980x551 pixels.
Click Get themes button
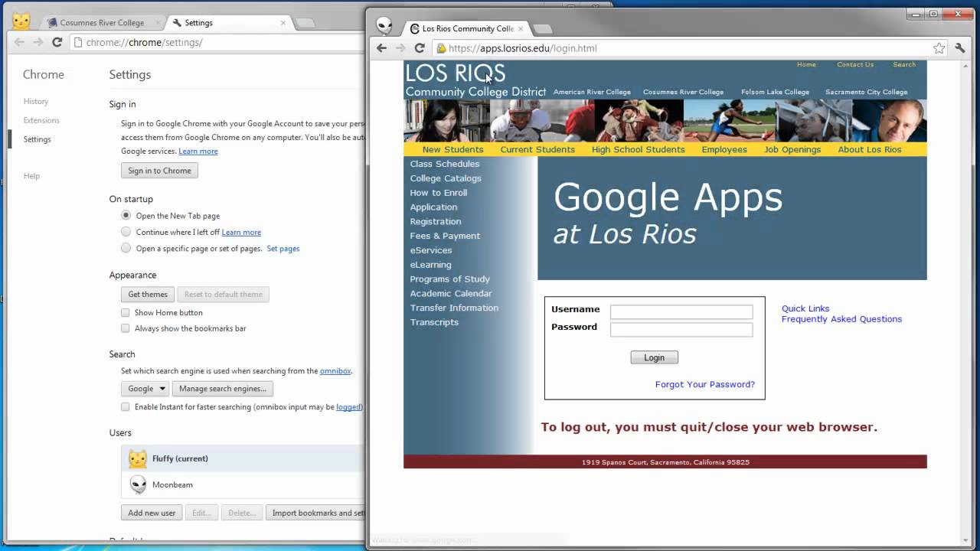pyautogui.click(x=148, y=295)
